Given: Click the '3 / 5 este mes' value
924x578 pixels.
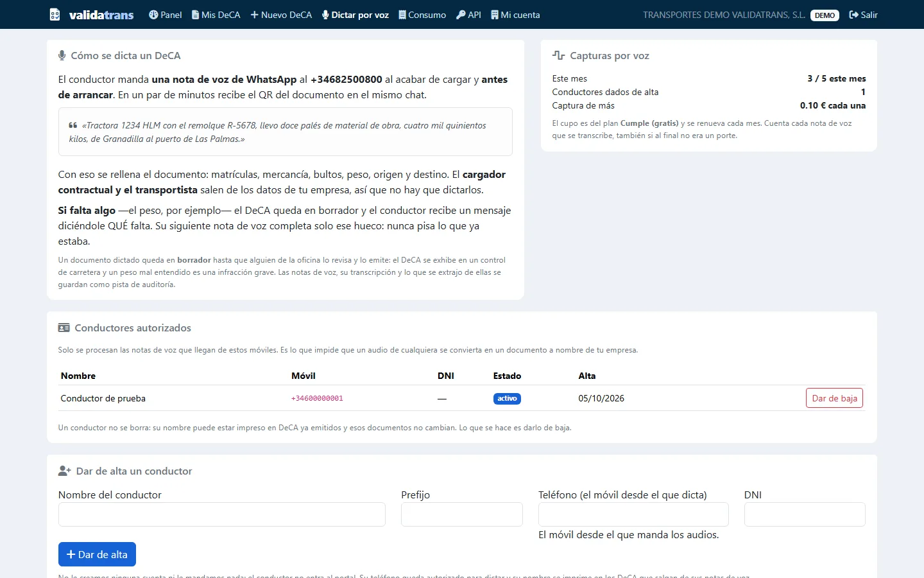Looking at the screenshot, I should click(837, 78).
